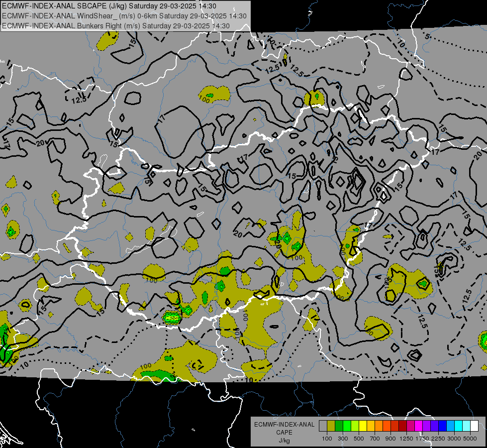Select the dark green legend swatch left of 300
The height and width of the screenshot is (448, 487).
click(x=339, y=426)
